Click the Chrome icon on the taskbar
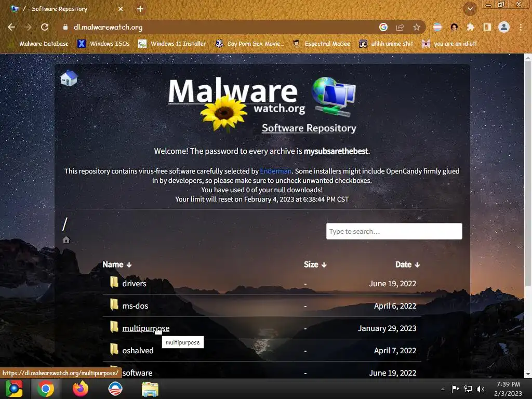Viewport: 532px width, 399px height. [46, 389]
